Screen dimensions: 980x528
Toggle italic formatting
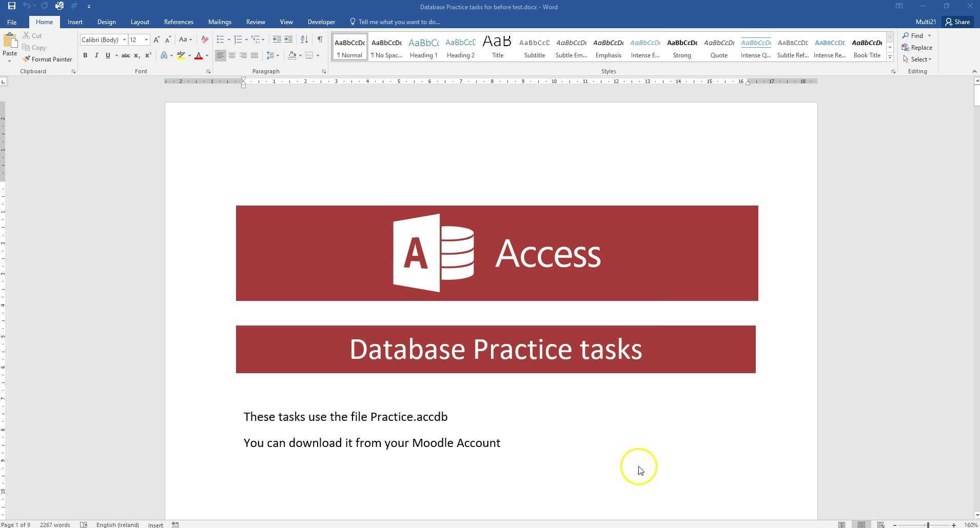pos(96,55)
